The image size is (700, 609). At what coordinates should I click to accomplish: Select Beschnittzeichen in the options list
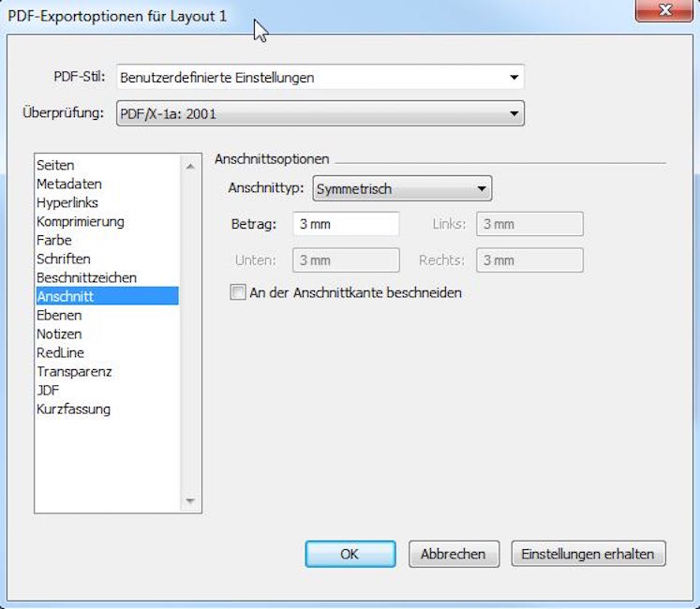(x=107, y=277)
